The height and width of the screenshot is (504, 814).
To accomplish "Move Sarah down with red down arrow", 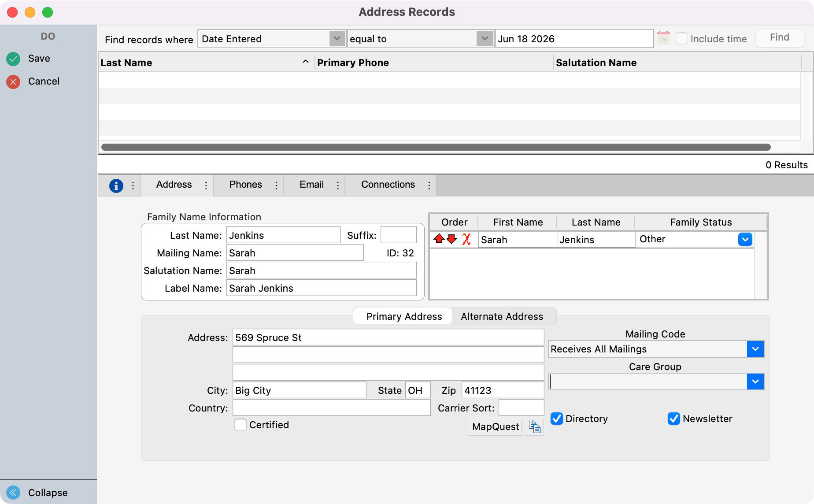I will 452,239.
